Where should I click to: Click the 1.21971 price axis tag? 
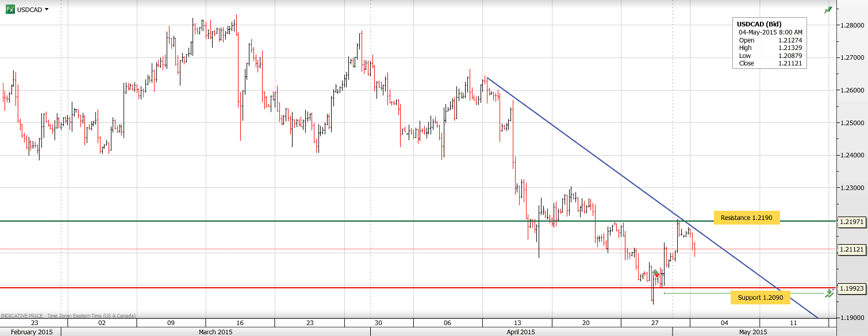click(x=851, y=222)
